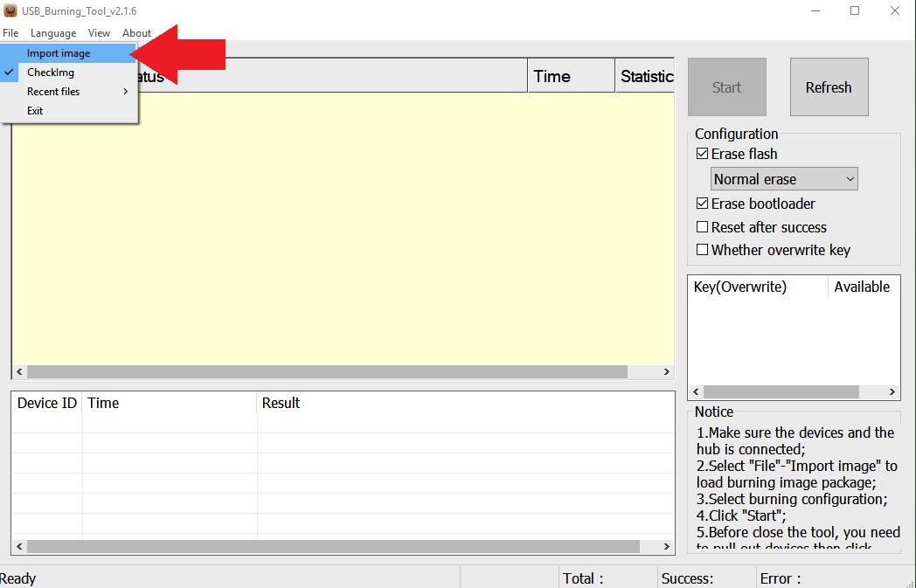Minimize the USB Burning Tool window
This screenshot has height=588, width=916.
coord(815,10)
